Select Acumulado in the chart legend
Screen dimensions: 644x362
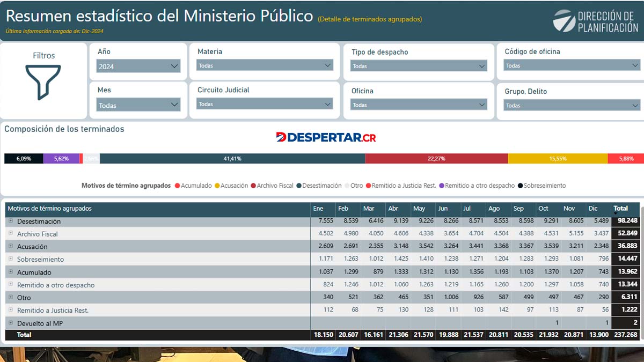[x=193, y=186]
